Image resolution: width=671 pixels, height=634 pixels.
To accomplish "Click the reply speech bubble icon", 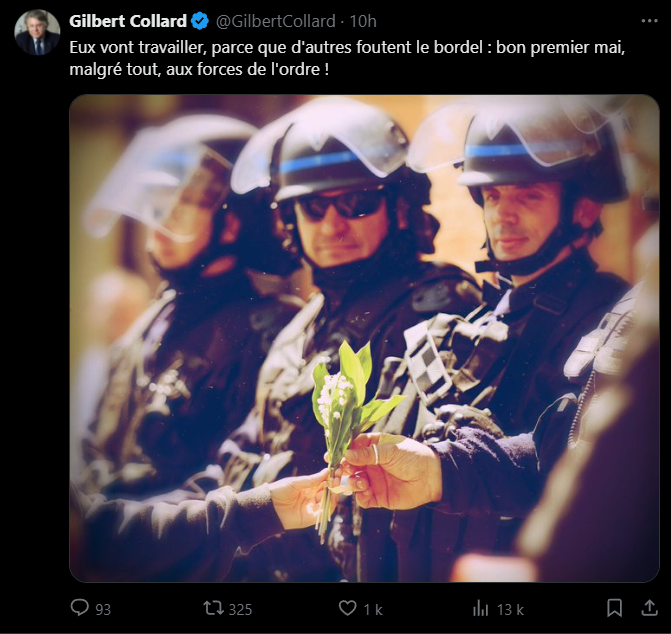I will 80,608.
